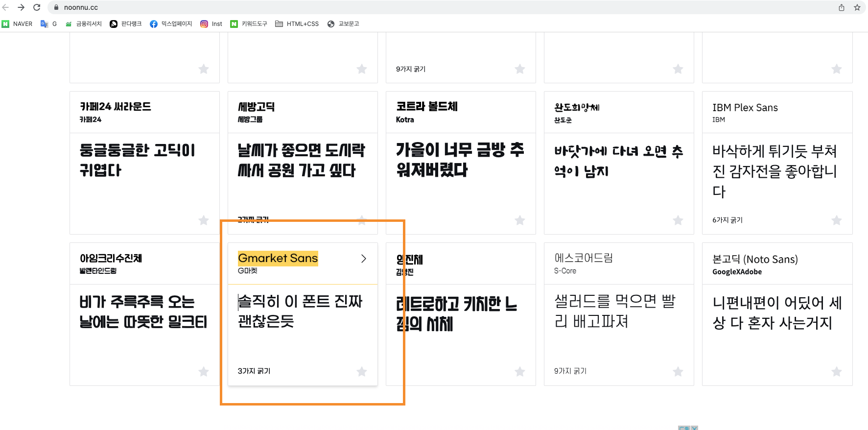Edit IBM Plex Sans preview text 바삭하게 튀기듯

point(775,171)
